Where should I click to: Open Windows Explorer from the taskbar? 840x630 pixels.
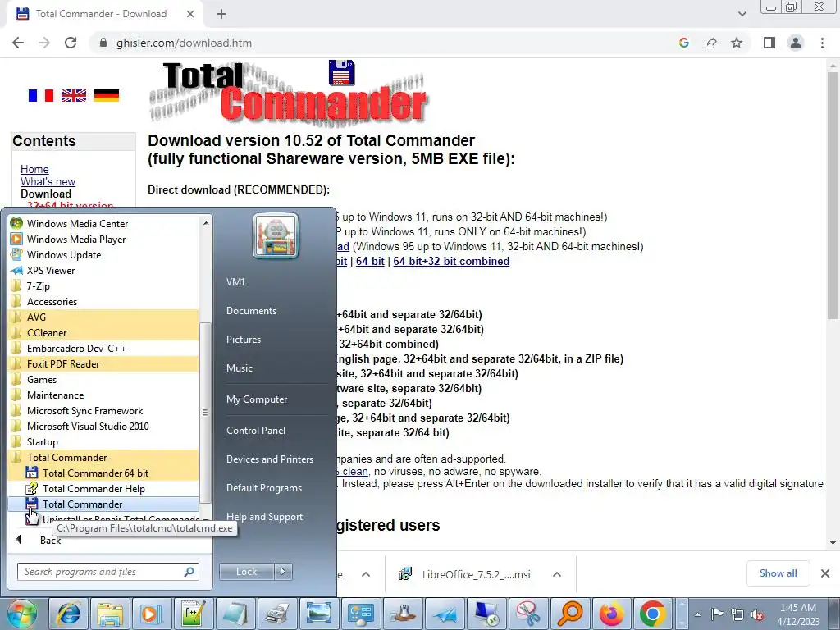(109, 614)
